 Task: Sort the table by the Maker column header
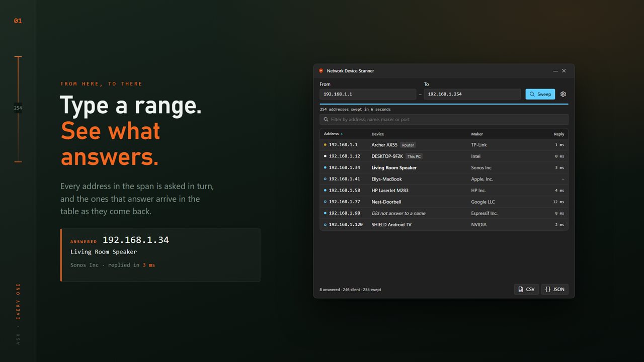click(x=477, y=134)
